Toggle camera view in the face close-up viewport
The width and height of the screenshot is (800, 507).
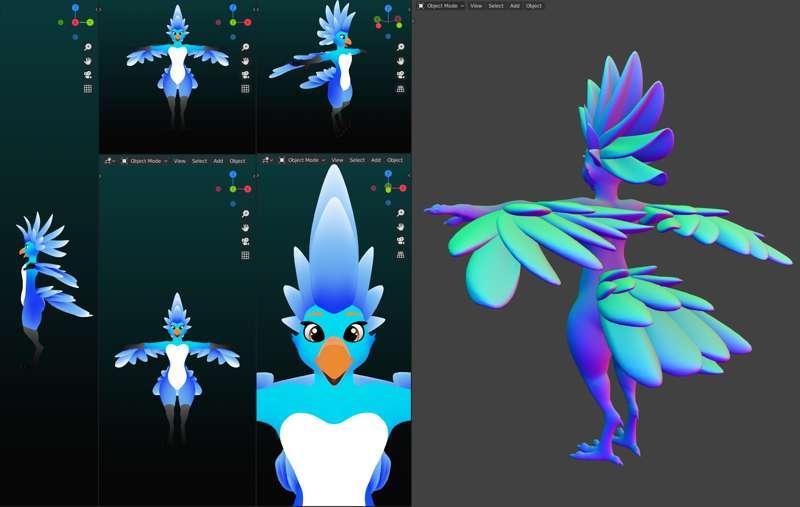pos(401,240)
